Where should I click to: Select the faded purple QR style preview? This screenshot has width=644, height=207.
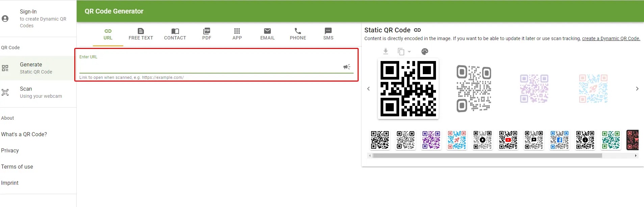(534, 89)
